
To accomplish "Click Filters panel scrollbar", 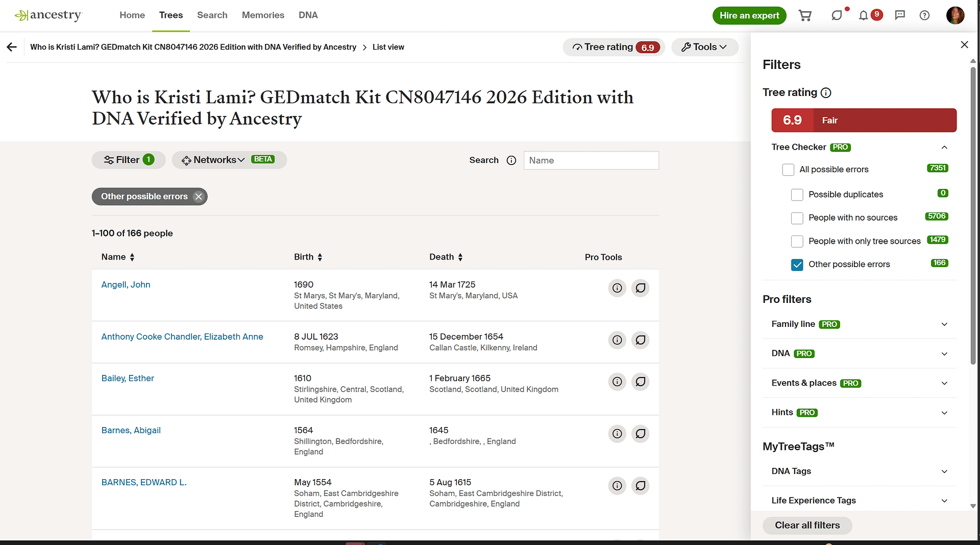I will 973,215.
